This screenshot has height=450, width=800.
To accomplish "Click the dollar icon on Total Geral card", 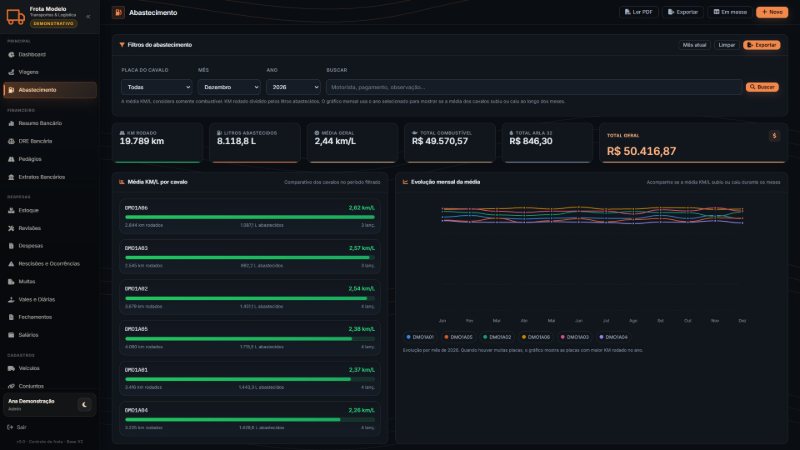I will coord(774,136).
